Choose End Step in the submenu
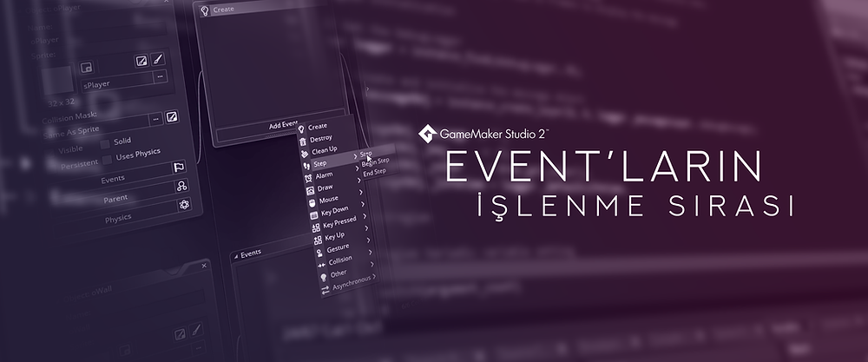The height and width of the screenshot is (362, 868). tap(374, 172)
